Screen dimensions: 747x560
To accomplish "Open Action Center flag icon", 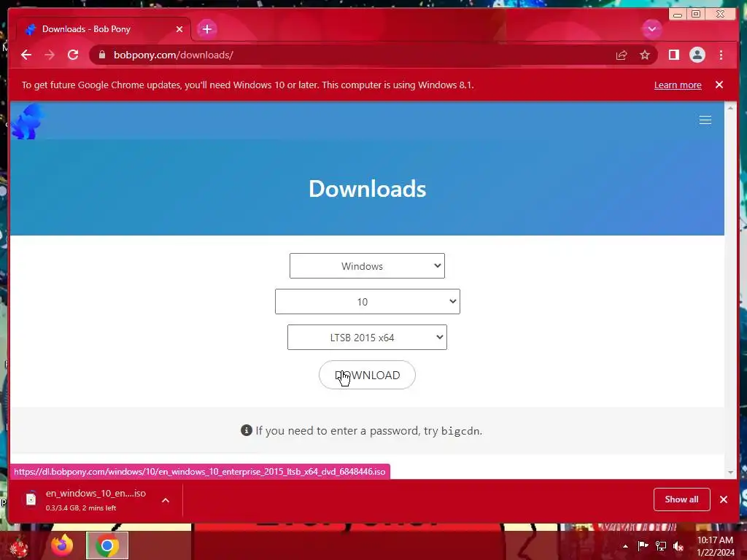I will [643, 546].
